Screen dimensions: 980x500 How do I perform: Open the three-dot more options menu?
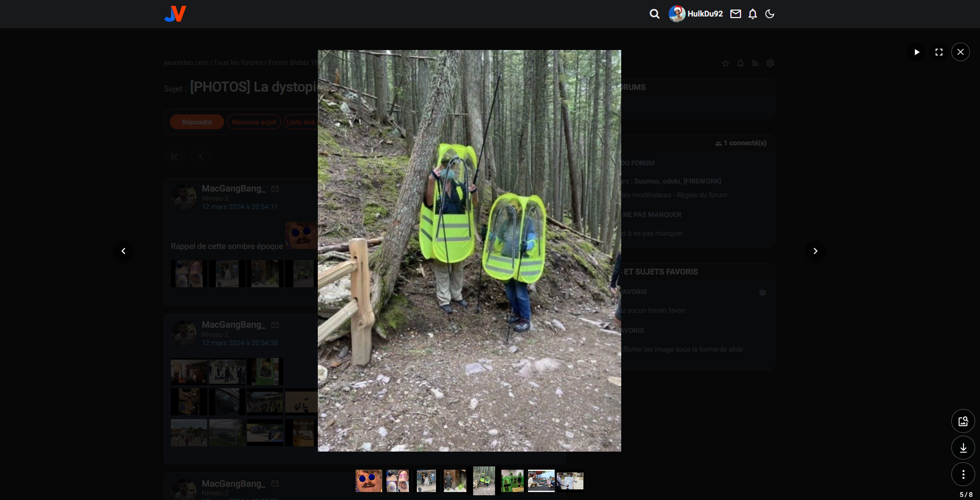tap(962, 474)
